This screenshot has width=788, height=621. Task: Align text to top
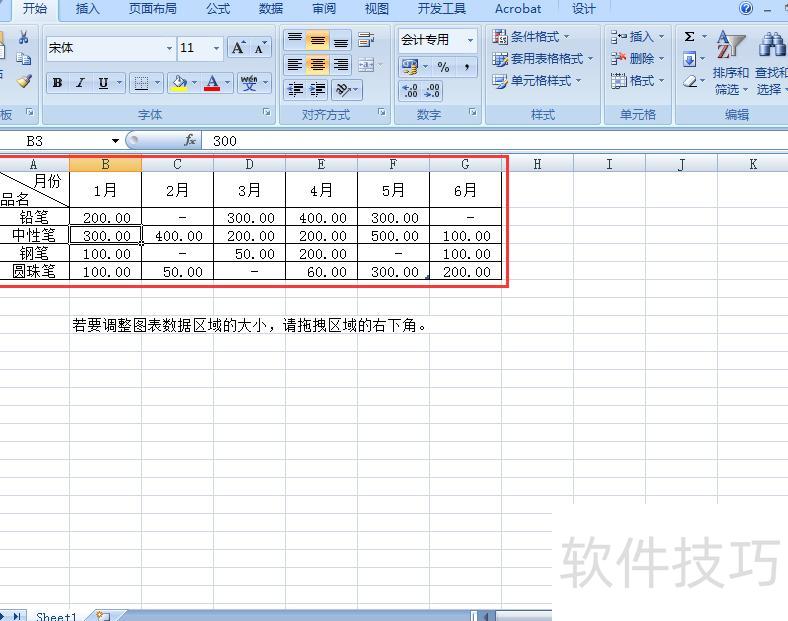(x=295, y=40)
